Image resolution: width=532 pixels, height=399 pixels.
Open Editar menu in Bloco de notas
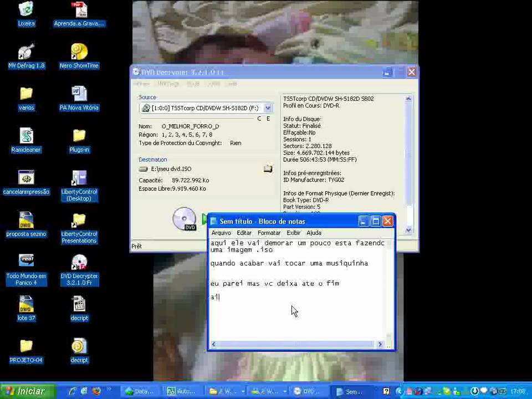(244, 233)
